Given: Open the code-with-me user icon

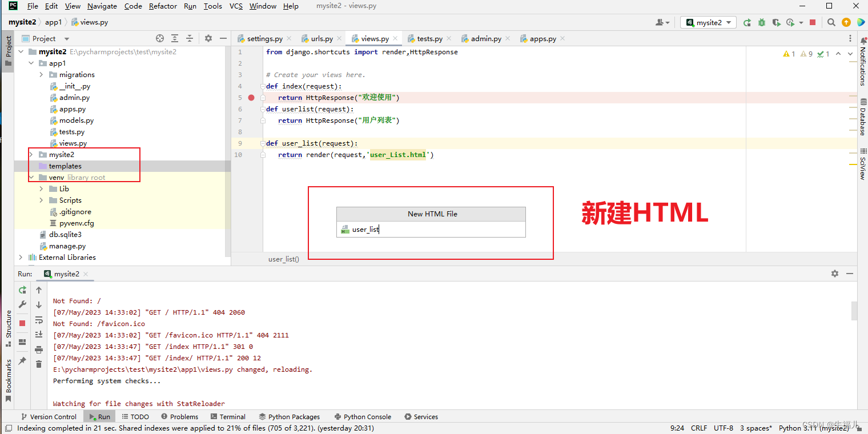Looking at the screenshot, I should coord(662,22).
